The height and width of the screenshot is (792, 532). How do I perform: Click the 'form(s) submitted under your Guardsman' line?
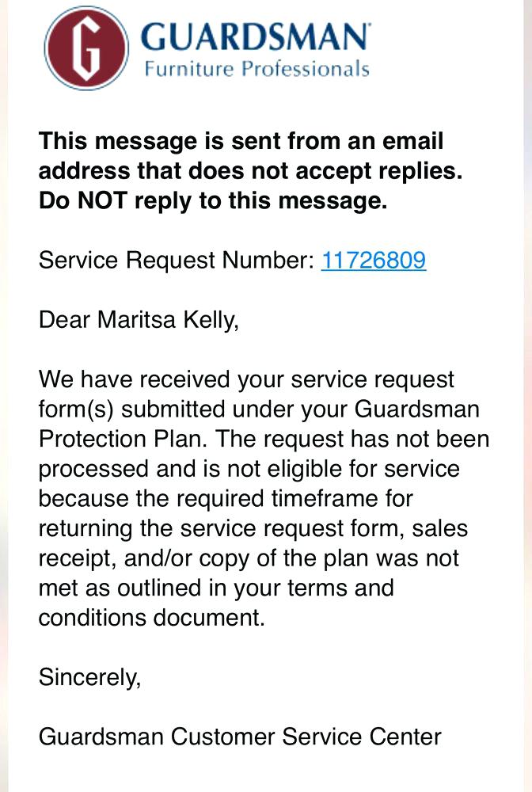(259, 409)
